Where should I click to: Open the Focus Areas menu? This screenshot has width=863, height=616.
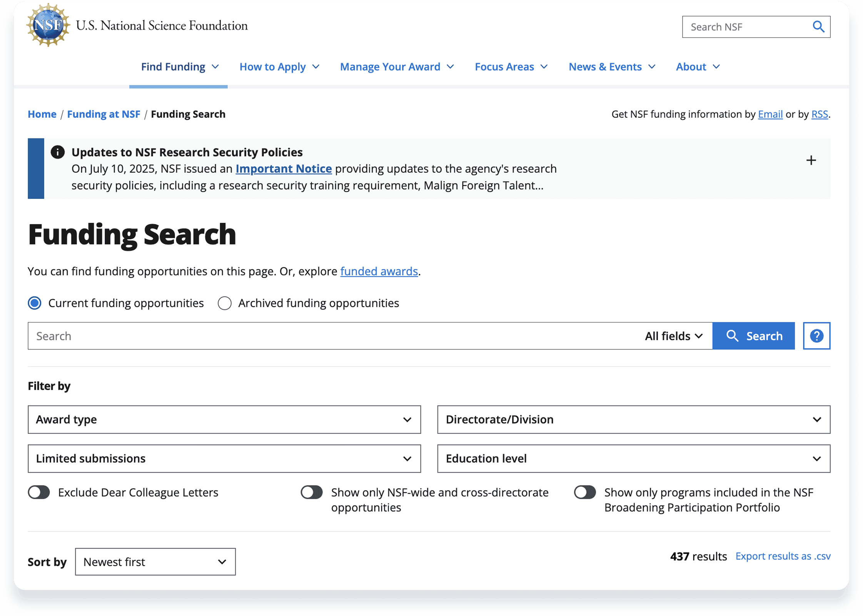(x=511, y=67)
